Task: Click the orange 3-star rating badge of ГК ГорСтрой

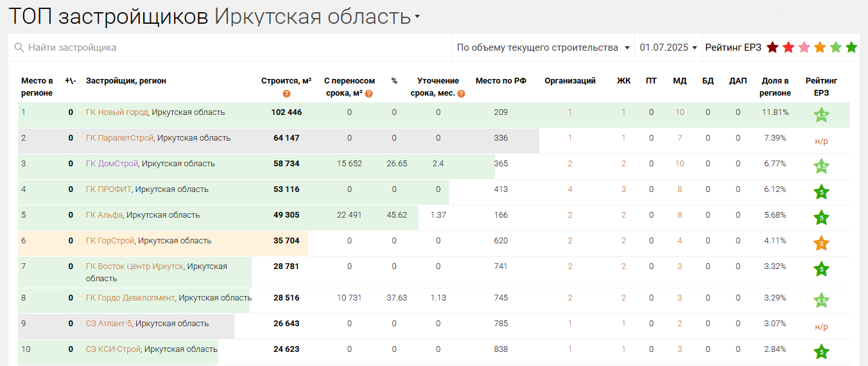Action: point(821,243)
